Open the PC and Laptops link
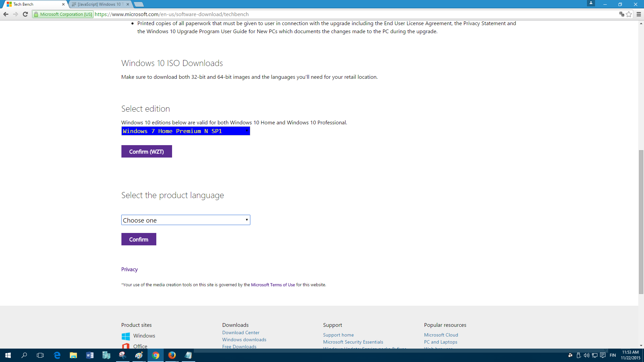 point(441,342)
